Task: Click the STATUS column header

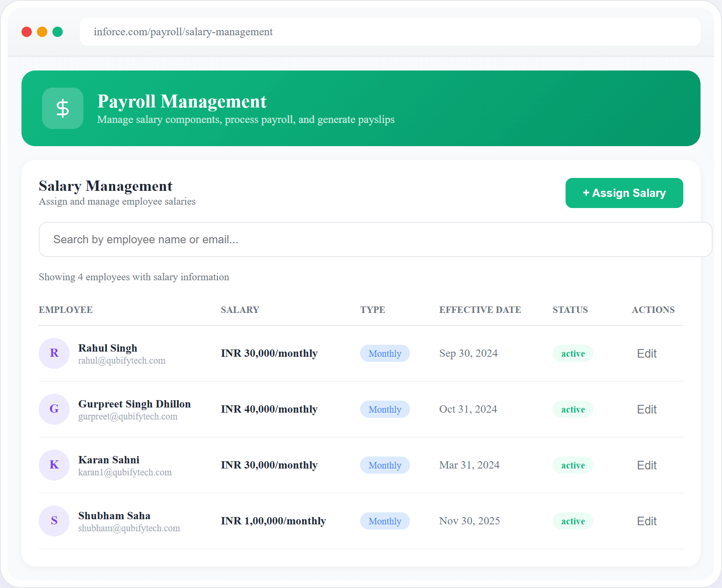Action: [570, 309]
